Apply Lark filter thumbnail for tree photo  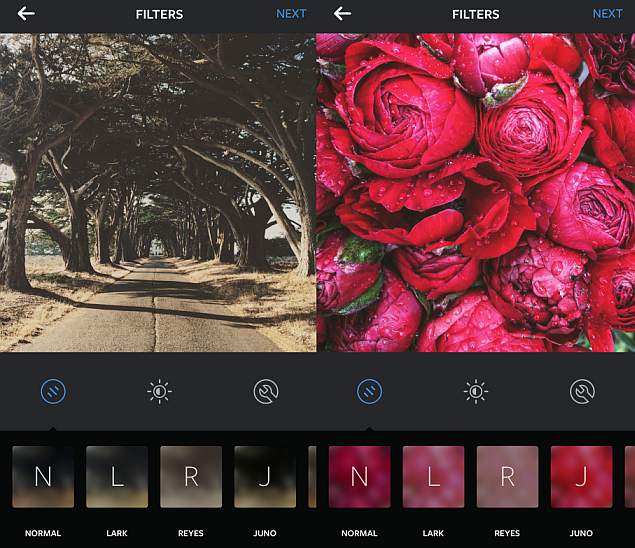pyautogui.click(x=117, y=477)
